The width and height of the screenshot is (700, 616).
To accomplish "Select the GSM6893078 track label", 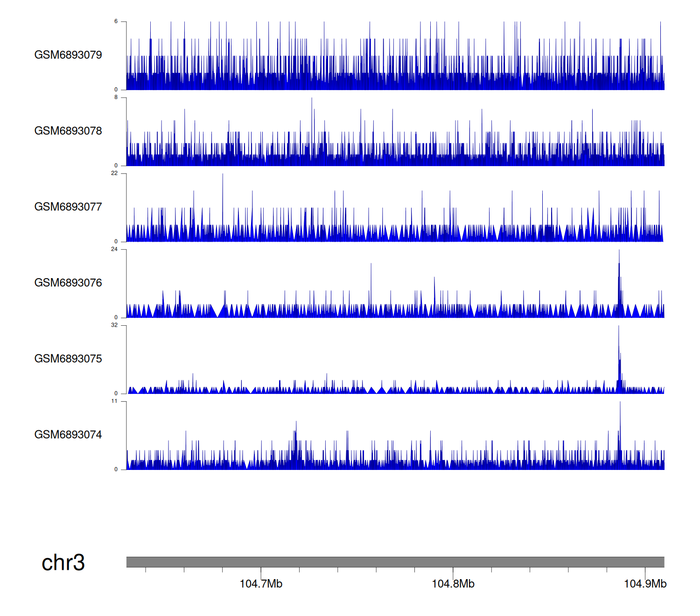I will (68, 131).
